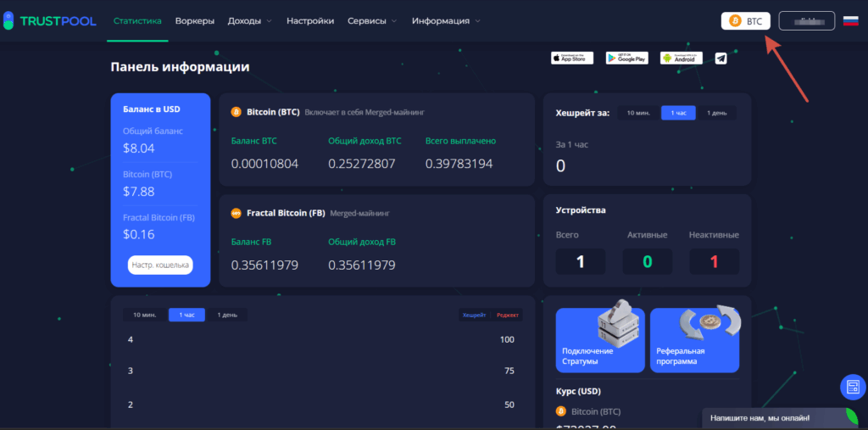
Task: Select 10 мин. hashrate period
Action: [x=638, y=113]
